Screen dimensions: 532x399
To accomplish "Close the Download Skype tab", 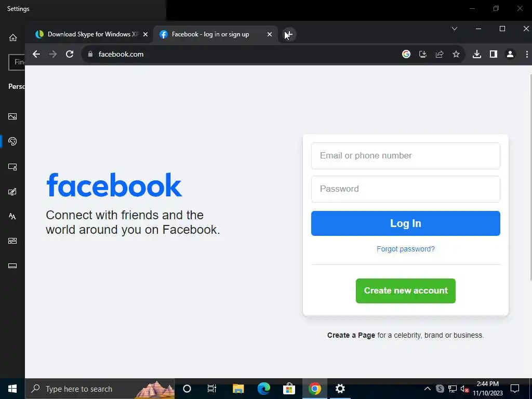I will click(145, 34).
